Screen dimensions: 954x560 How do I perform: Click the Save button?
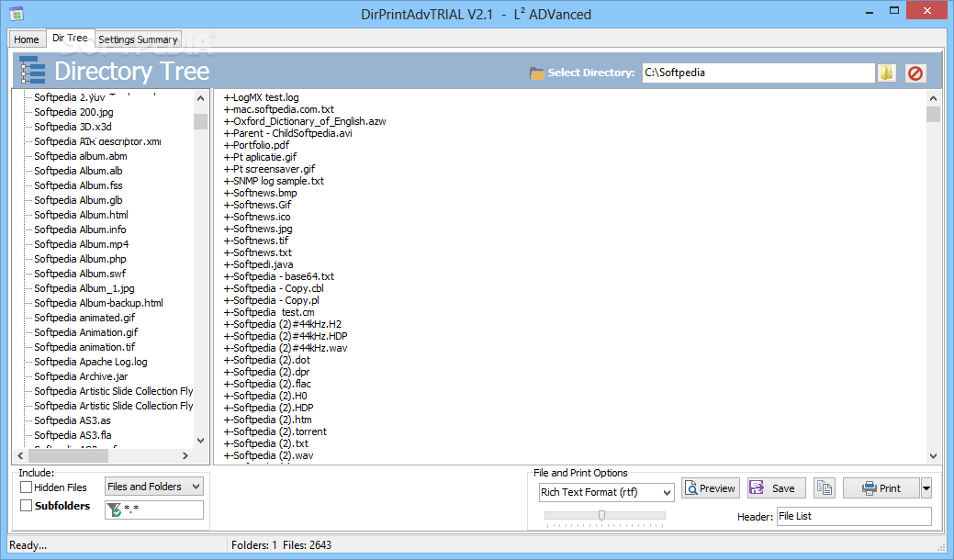tap(777, 488)
